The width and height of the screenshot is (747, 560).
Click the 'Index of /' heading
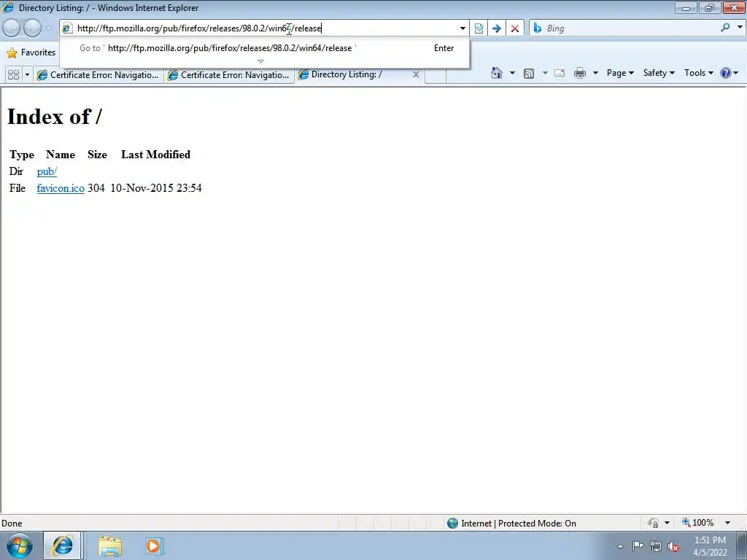54,117
